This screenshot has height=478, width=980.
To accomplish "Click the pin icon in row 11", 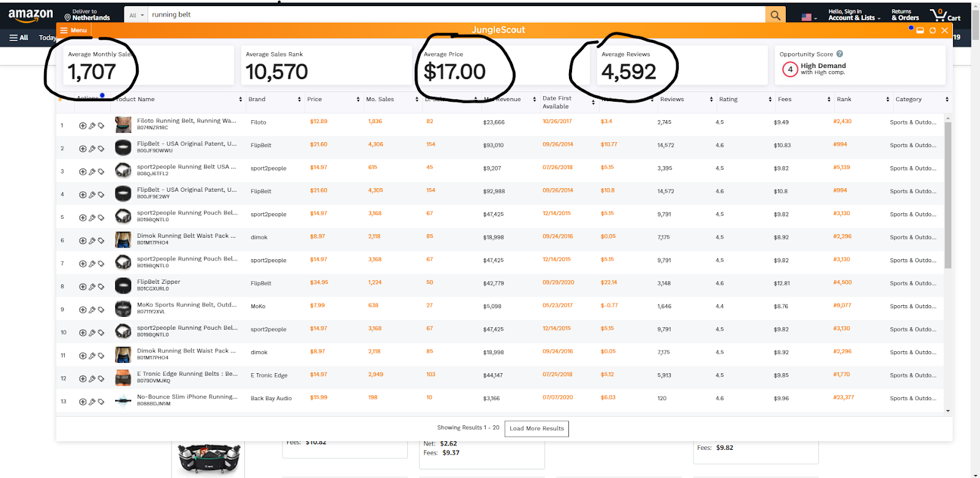I will 92,355.
